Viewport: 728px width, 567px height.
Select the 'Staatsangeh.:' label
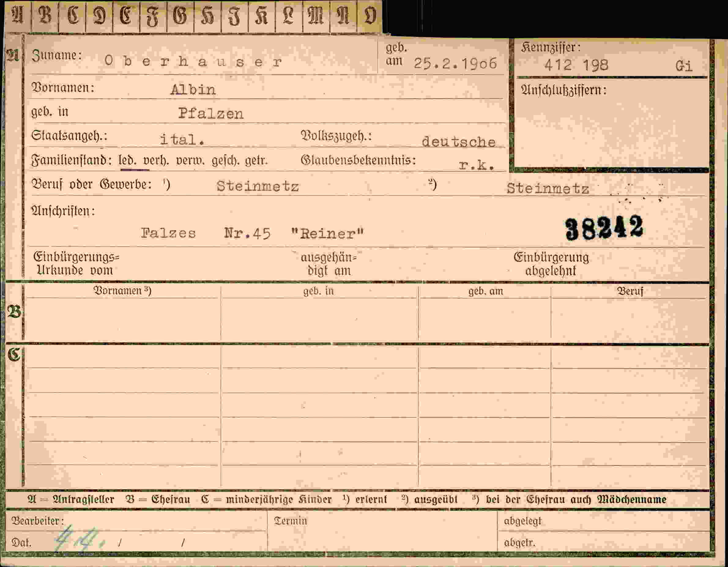pos(69,136)
